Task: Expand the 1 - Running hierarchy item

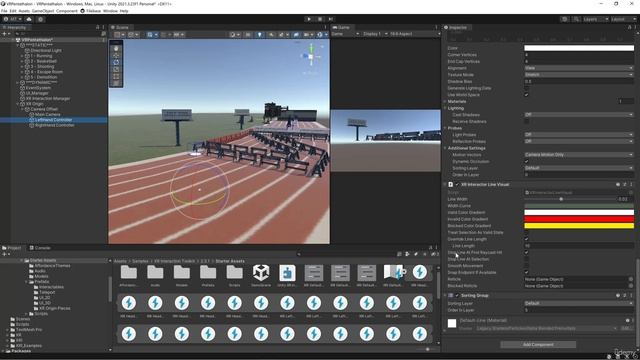Action: point(22,56)
